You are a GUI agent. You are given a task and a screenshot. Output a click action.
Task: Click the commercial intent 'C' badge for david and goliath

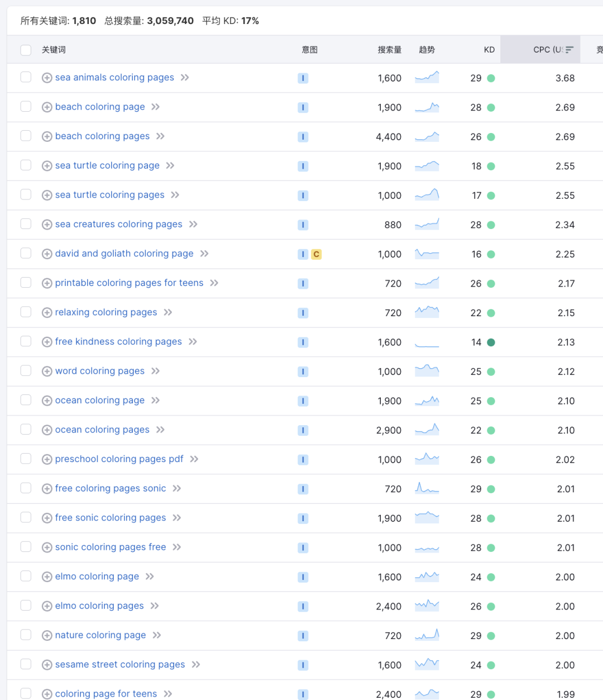tap(316, 254)
